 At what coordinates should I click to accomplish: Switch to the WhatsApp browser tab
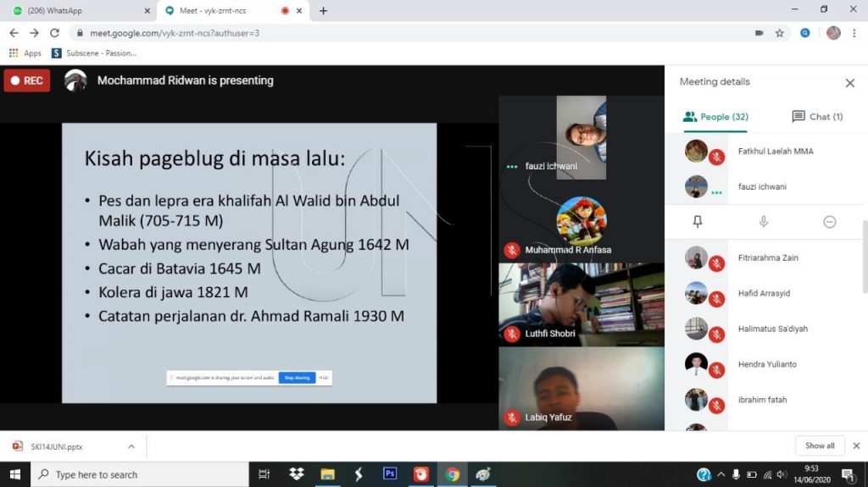click(x=81, y=10)
